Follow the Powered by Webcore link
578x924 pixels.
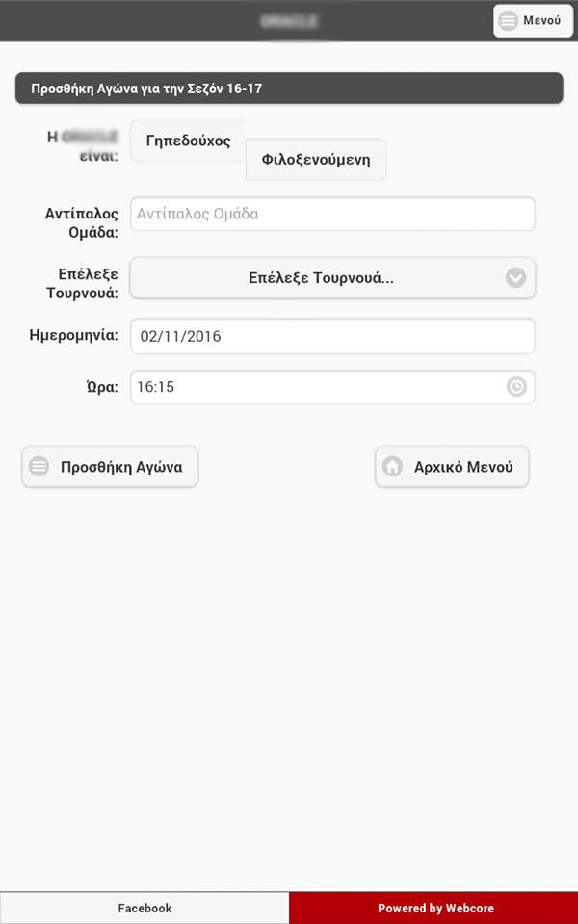[x=434, y=908]
